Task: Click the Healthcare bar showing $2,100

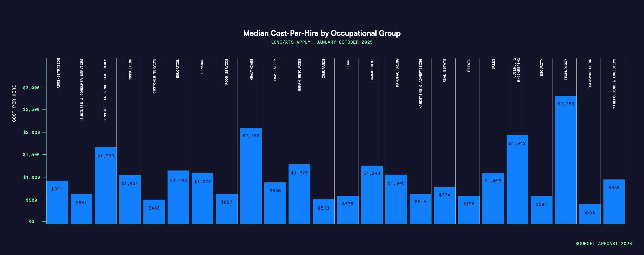Action: point(251,176)
